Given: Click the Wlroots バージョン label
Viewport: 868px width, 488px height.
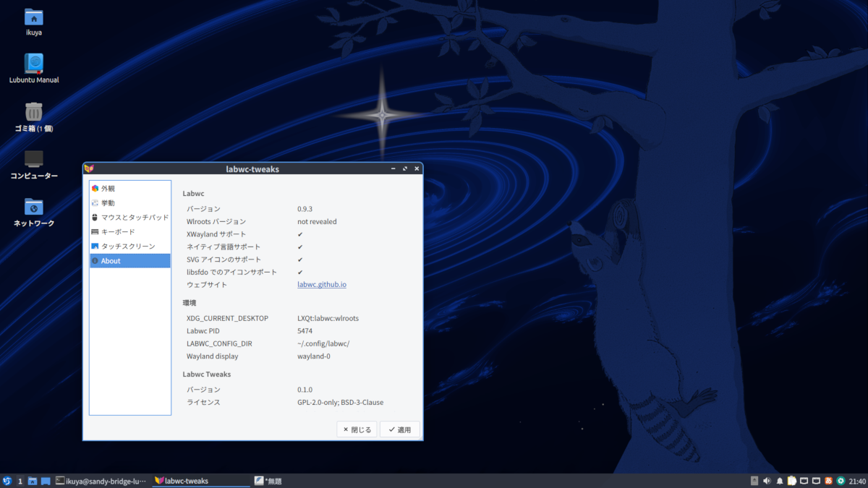Looking at the screenshot, I should click(216, 221).
